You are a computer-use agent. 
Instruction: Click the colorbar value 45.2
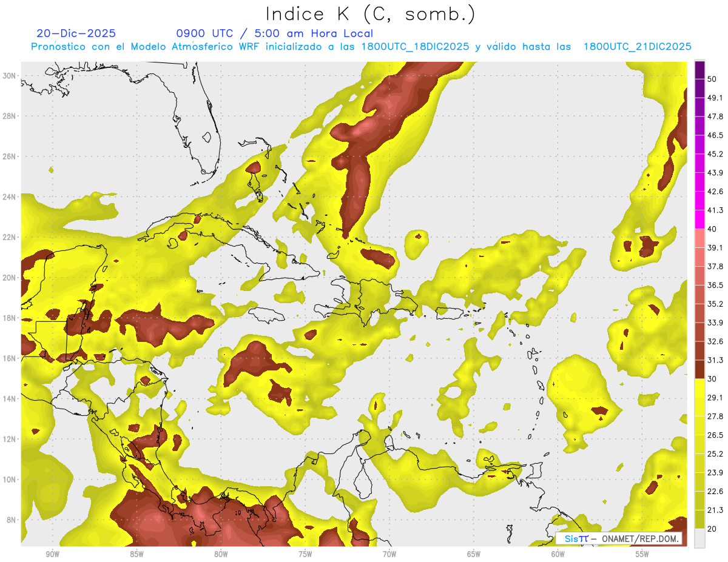pos(715,154)
